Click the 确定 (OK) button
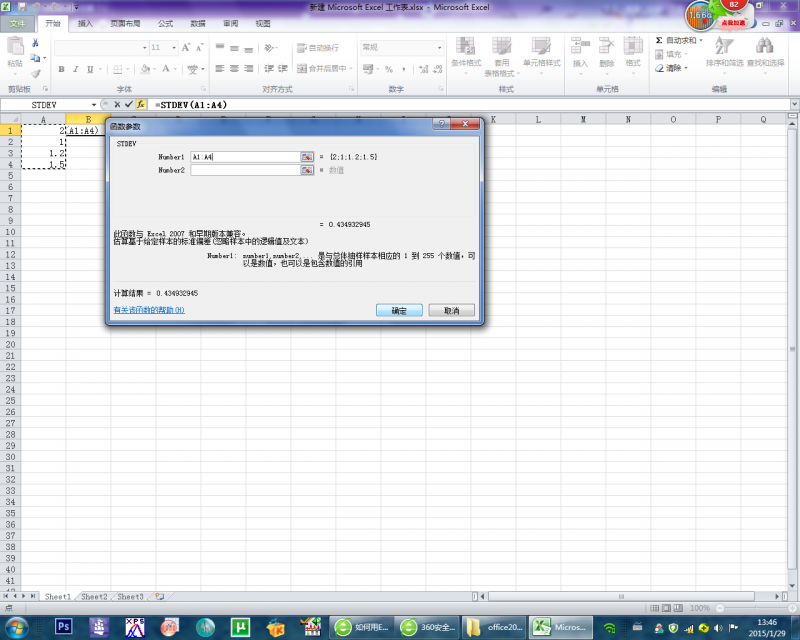 tap(399, 310)
